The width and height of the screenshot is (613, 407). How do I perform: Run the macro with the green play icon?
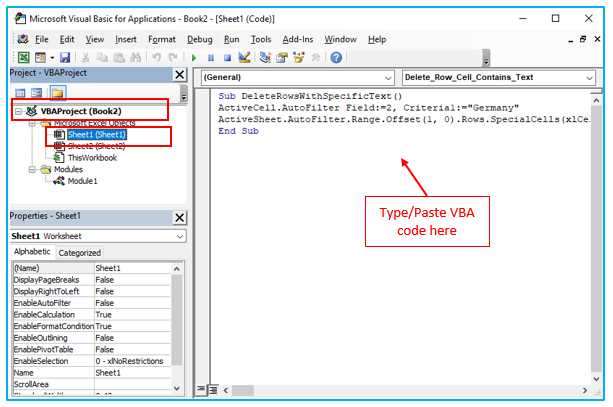pos(194,58)
